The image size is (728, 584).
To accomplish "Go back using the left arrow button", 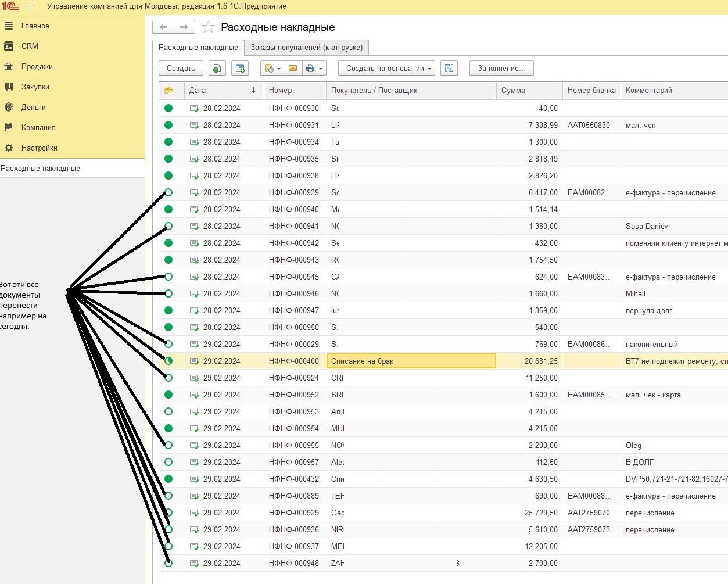I will (x=163, y=27).
